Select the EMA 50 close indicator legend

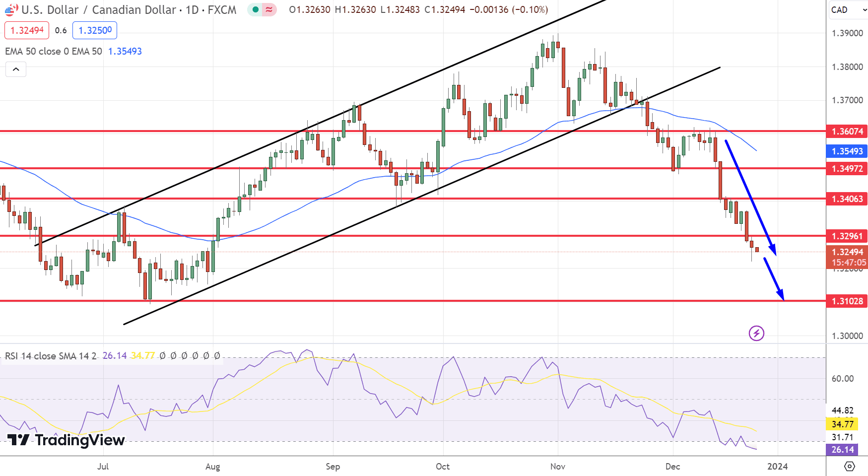[x=54, y=51]
